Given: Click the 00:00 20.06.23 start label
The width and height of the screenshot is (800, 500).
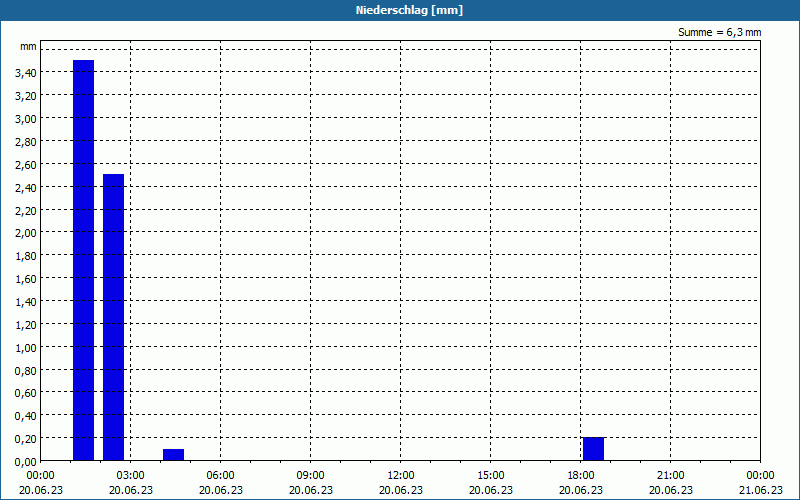Looking at the screenshot, I should [41, 483].
